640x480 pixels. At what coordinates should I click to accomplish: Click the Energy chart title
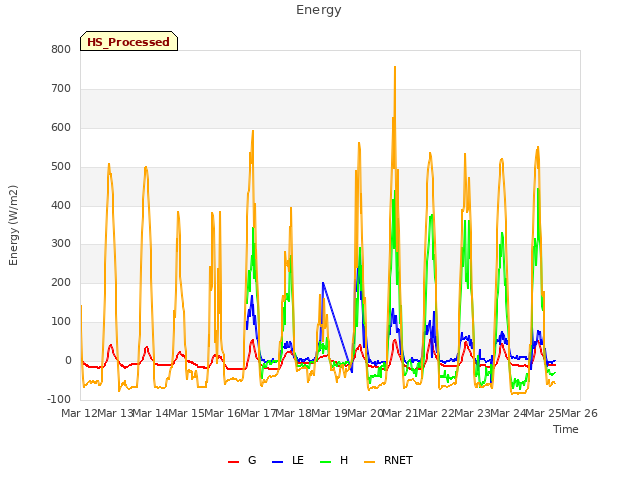point(319,10)
